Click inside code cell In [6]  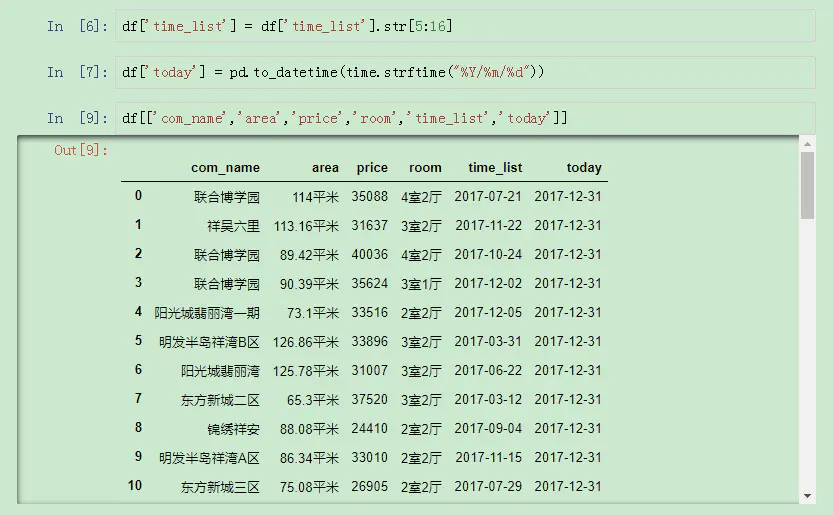465,26
